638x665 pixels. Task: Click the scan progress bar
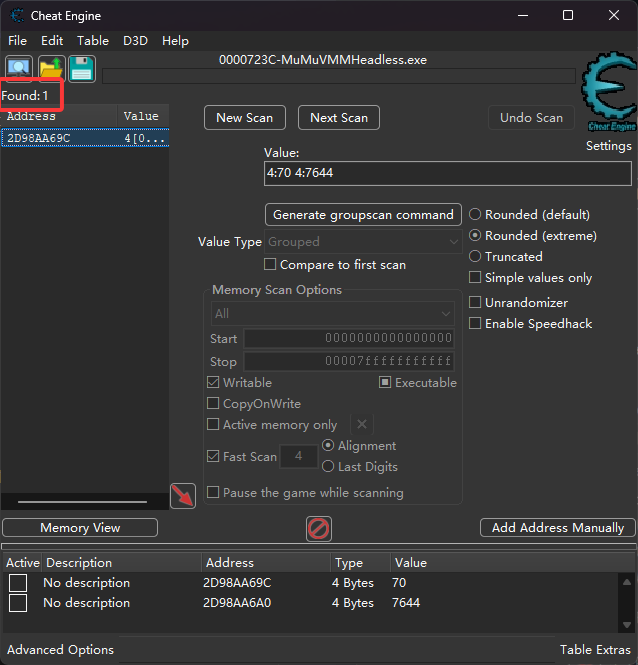pos(339,76)
